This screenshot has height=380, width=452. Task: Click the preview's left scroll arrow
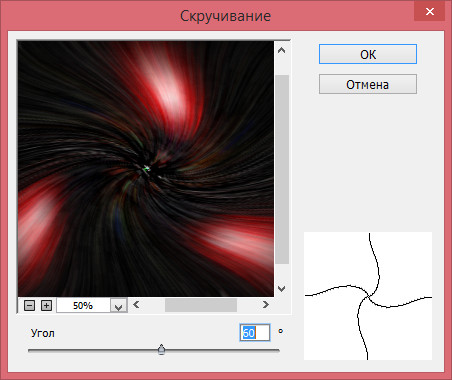[136, 304]
